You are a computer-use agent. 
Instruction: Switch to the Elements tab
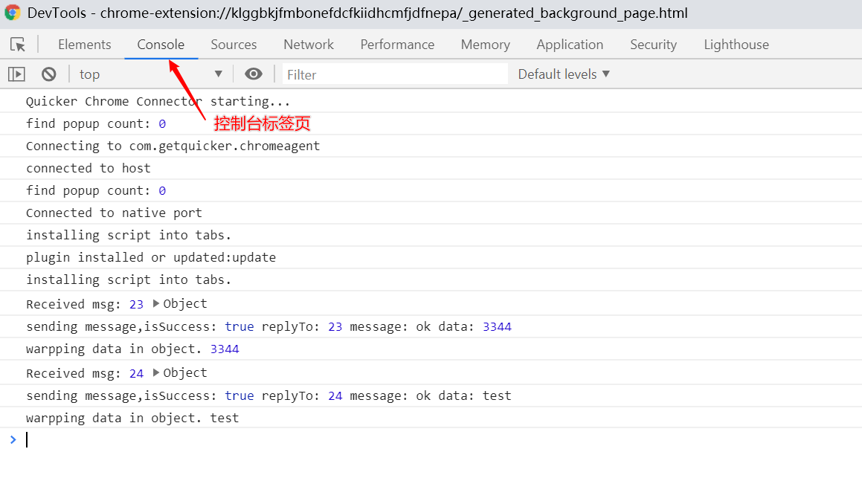pos(85,45)
